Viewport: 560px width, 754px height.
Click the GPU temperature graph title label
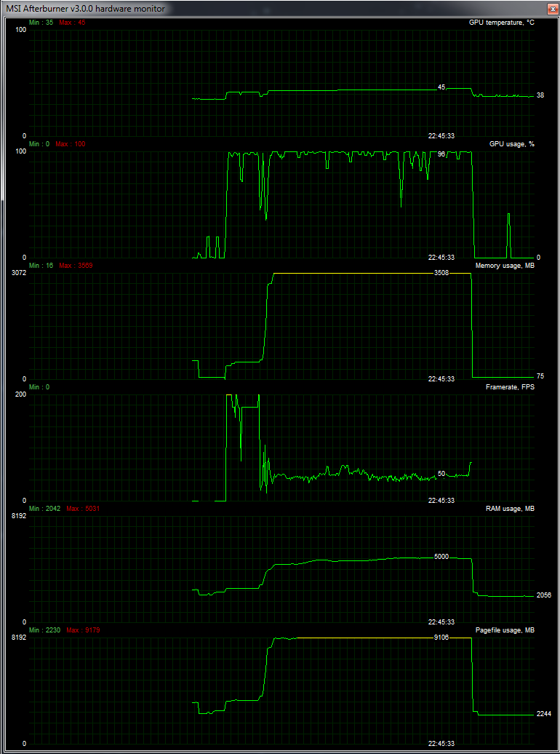[502, 23]
